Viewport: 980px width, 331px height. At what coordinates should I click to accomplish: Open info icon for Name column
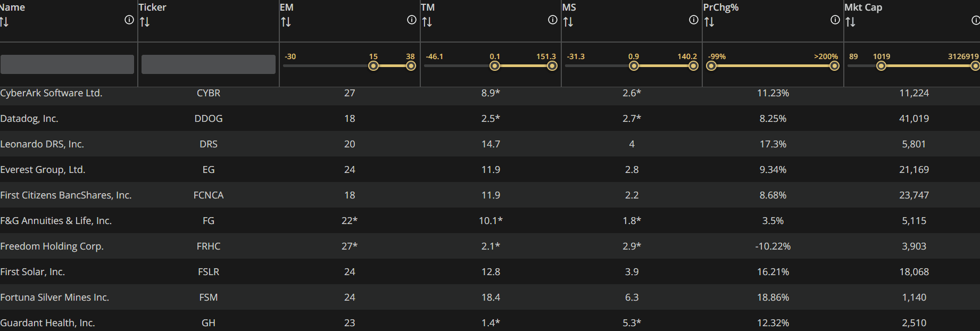click(x=129, y=20)
